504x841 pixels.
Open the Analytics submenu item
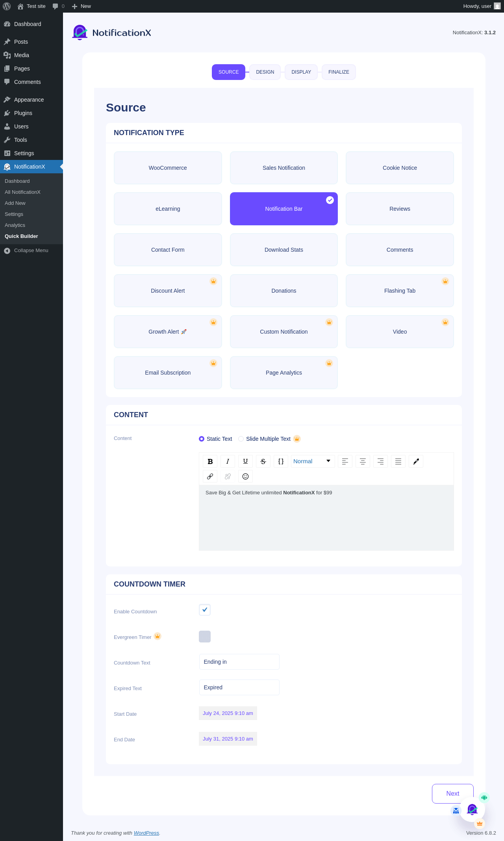point(15,225)
